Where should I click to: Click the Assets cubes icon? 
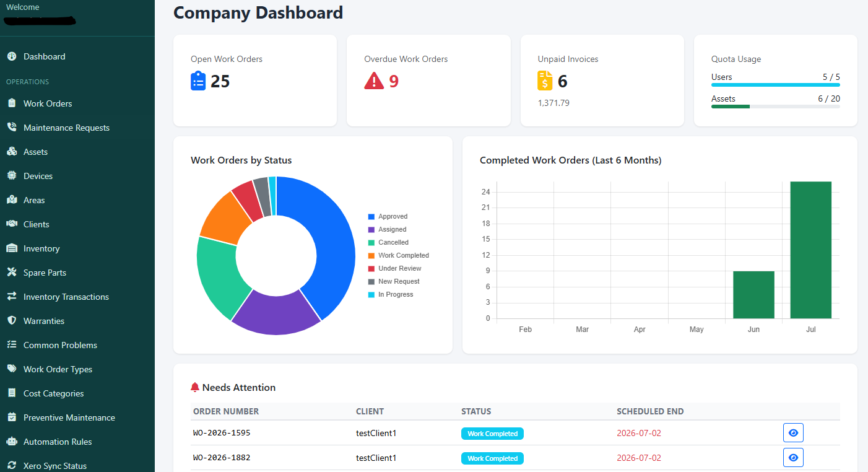click(11, 152)
